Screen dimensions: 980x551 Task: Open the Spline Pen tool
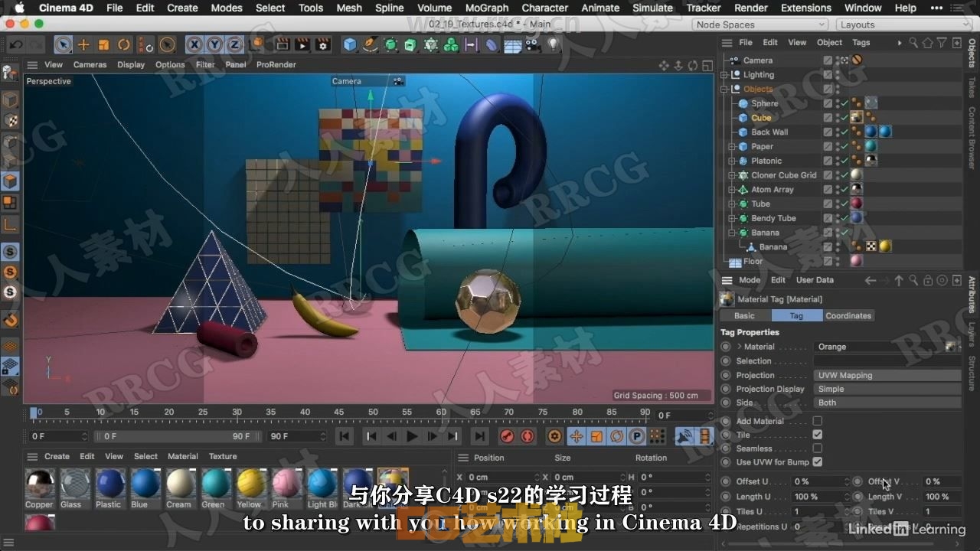[371, 44]
